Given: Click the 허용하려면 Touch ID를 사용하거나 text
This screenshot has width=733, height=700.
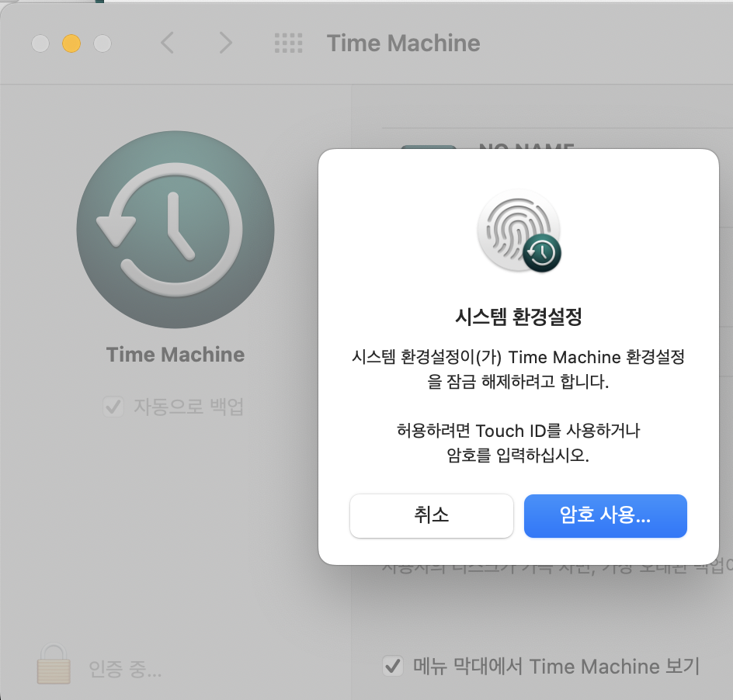Looking at the screenshot, I should pos(519,431).
